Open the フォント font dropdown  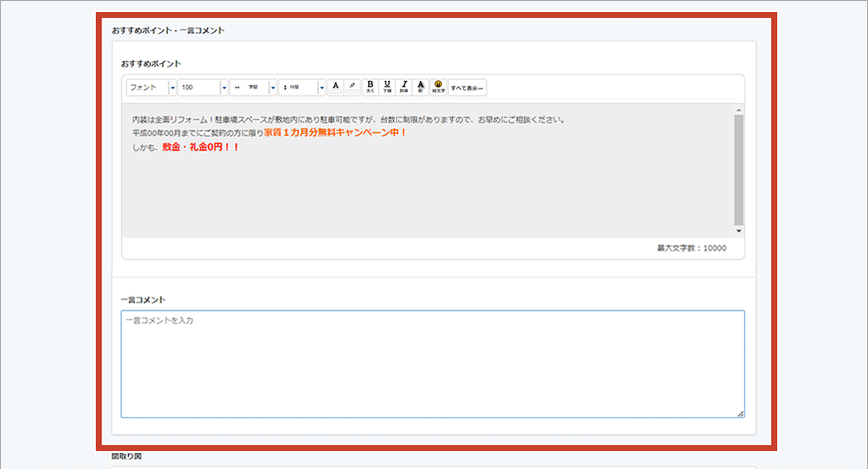click(x=173, y=88)
